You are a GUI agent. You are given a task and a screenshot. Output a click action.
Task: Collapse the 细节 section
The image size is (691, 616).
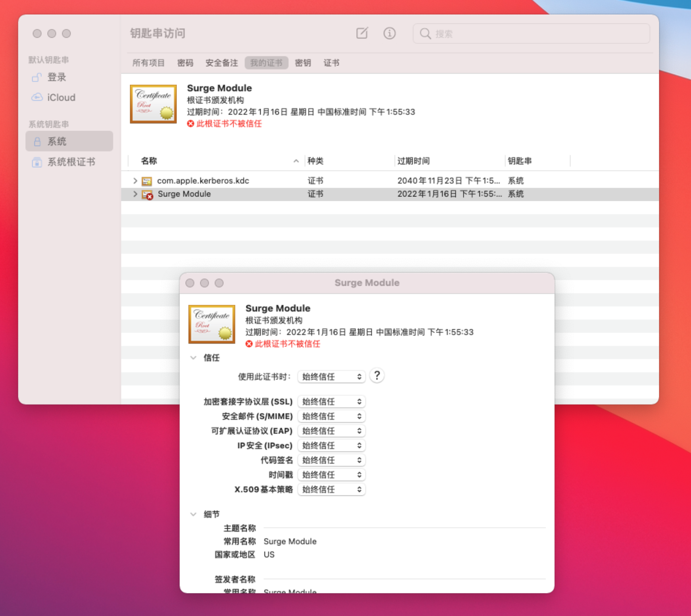coord(193,514)
